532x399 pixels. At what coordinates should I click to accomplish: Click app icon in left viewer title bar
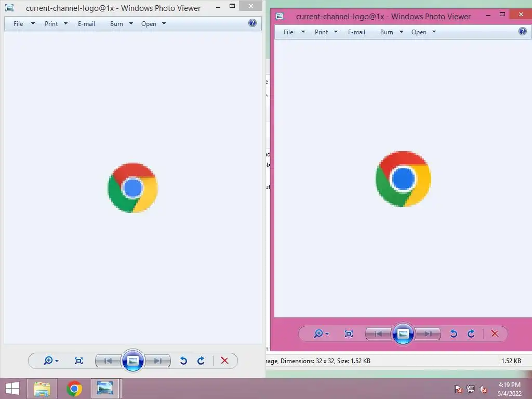click(9, 8)
